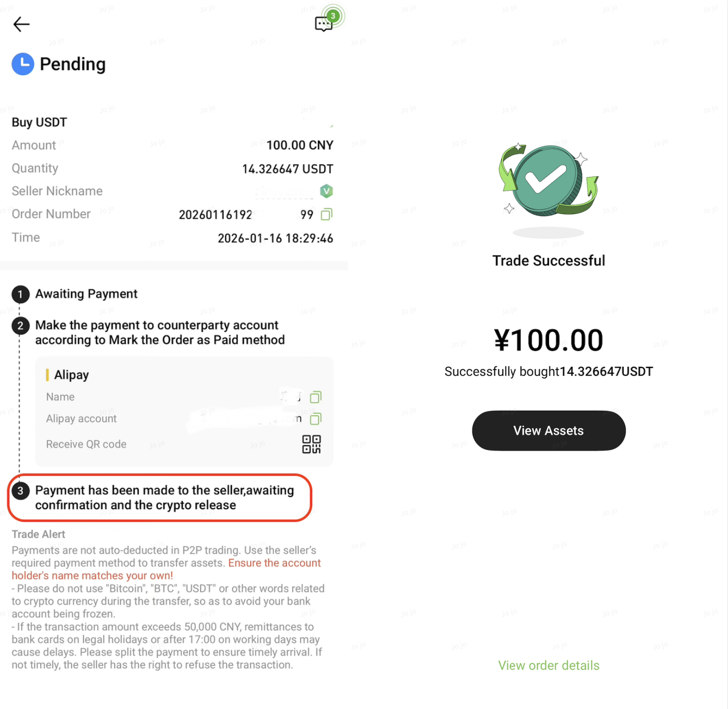The width and height of the screenshot is (728, 709).
Task: Click the Alipay payment method heading
Action: tap(71, 375)
